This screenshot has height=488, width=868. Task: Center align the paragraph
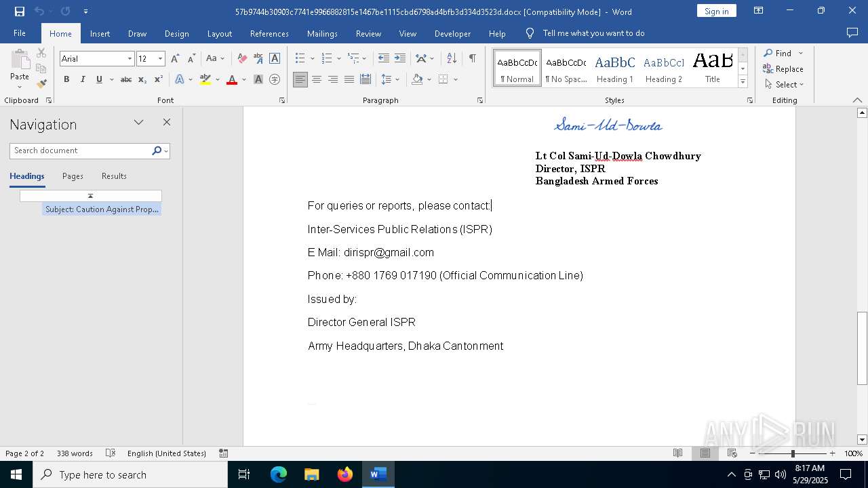coord(317,79)
